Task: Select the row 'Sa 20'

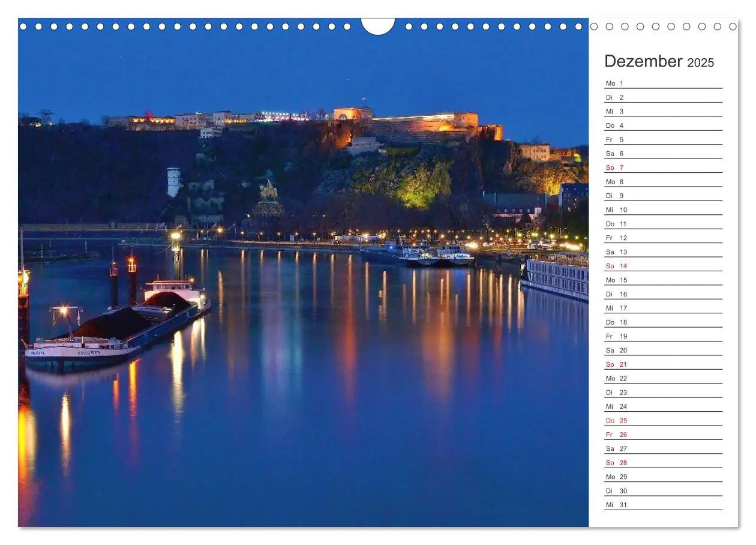Action: 664,350
